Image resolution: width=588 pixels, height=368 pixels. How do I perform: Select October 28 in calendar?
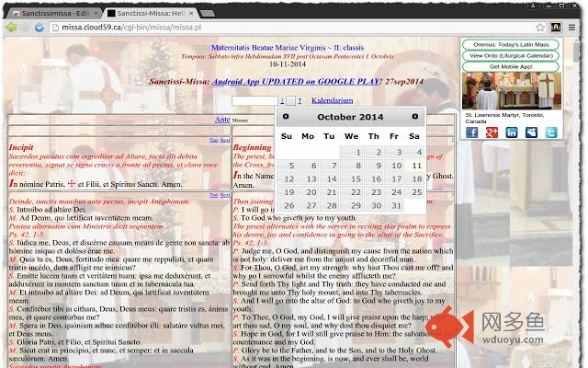pyautogui.click(x=330, y=206)
